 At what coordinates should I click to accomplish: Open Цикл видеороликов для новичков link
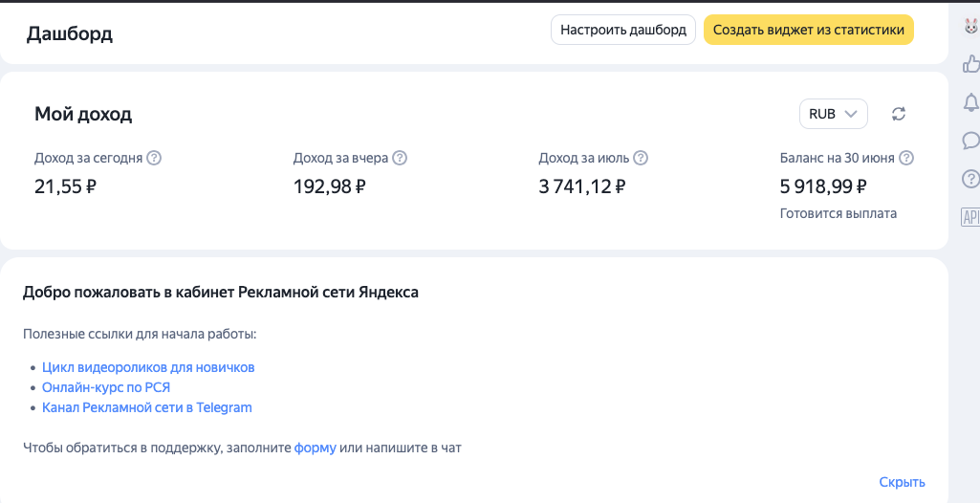pos(148,367)
